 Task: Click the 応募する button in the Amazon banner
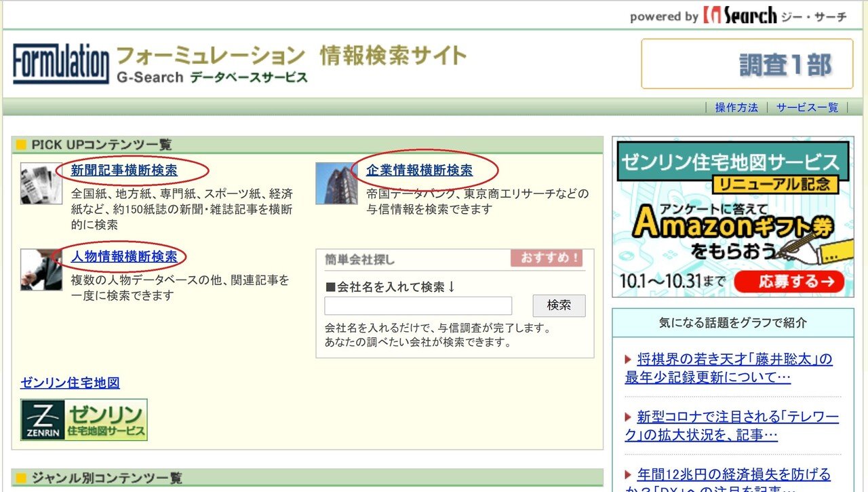(x=789, y=282)
